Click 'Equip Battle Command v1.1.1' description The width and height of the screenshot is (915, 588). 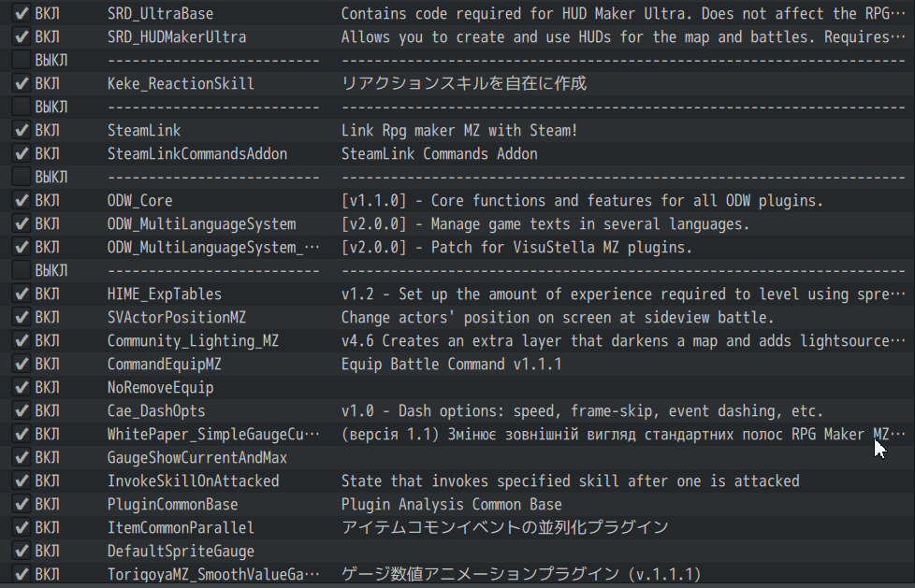tap(452, 364)
